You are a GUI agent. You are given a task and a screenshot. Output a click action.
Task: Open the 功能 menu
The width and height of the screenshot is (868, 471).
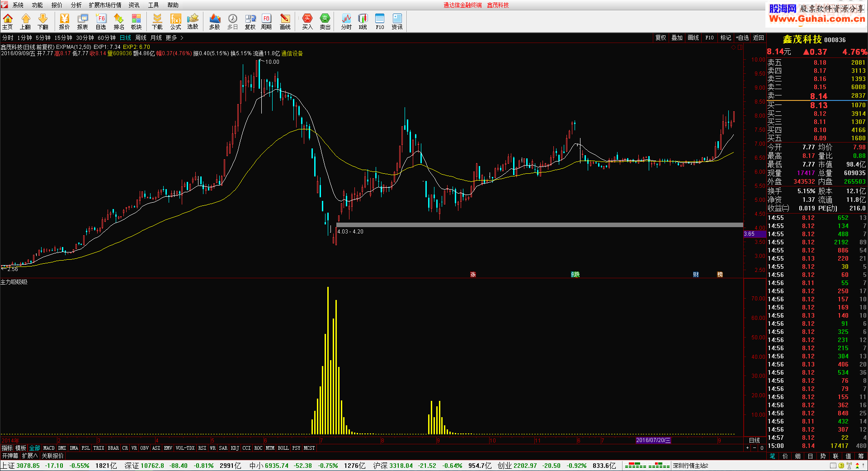click(38, 5)
